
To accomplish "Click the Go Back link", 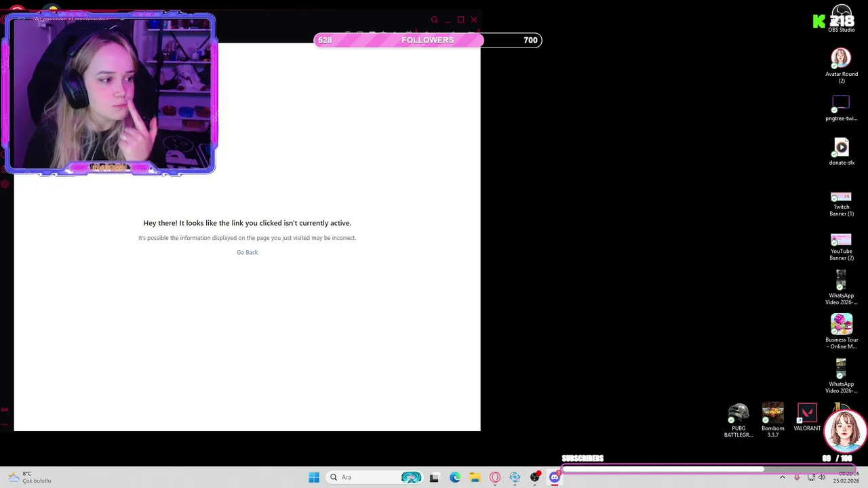I will point(247,252).
